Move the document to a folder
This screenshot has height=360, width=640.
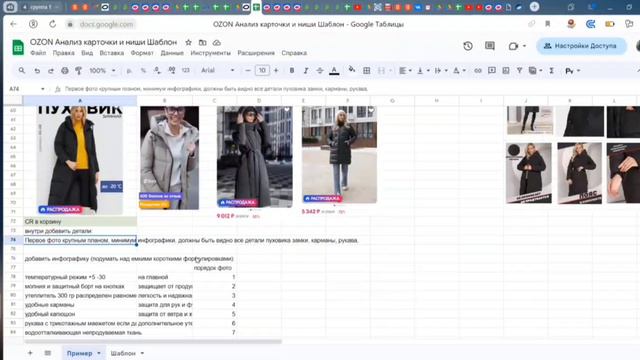tap(202, 42)
